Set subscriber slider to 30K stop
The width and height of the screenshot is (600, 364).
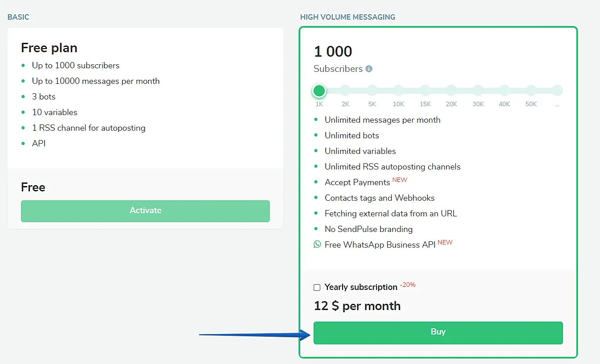478,91
